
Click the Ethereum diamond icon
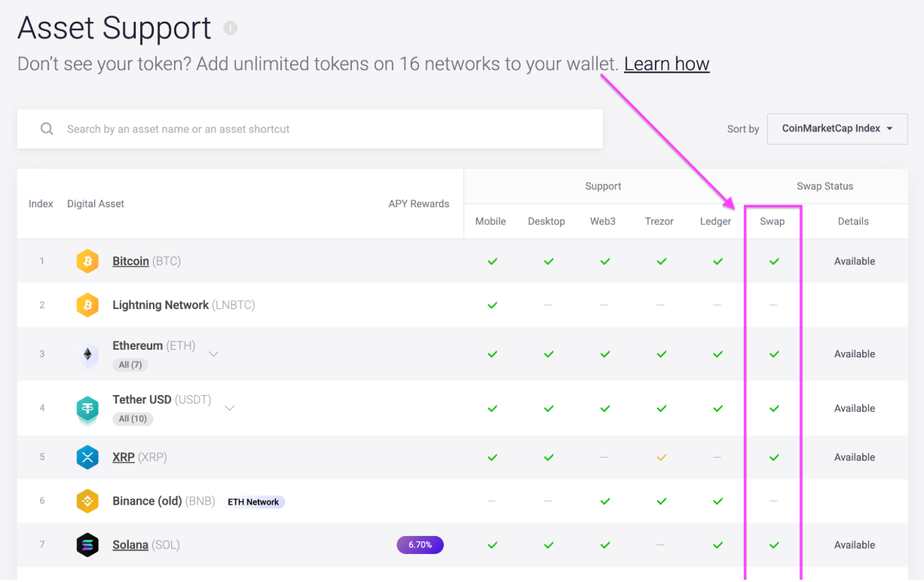coord(87,354)
